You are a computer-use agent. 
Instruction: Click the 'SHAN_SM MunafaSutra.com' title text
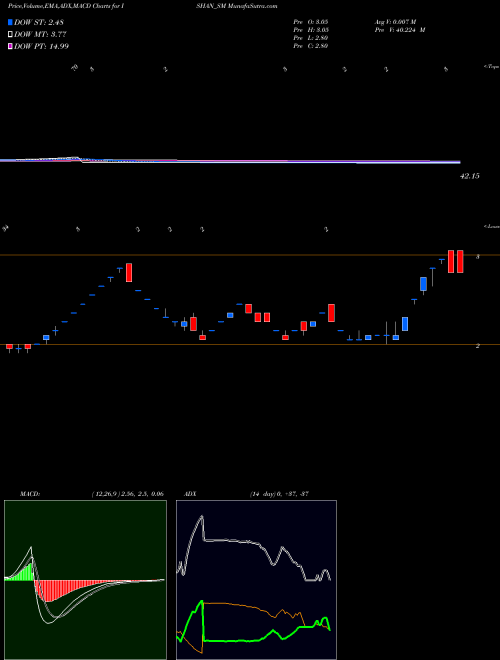click(x=239, y=6)
